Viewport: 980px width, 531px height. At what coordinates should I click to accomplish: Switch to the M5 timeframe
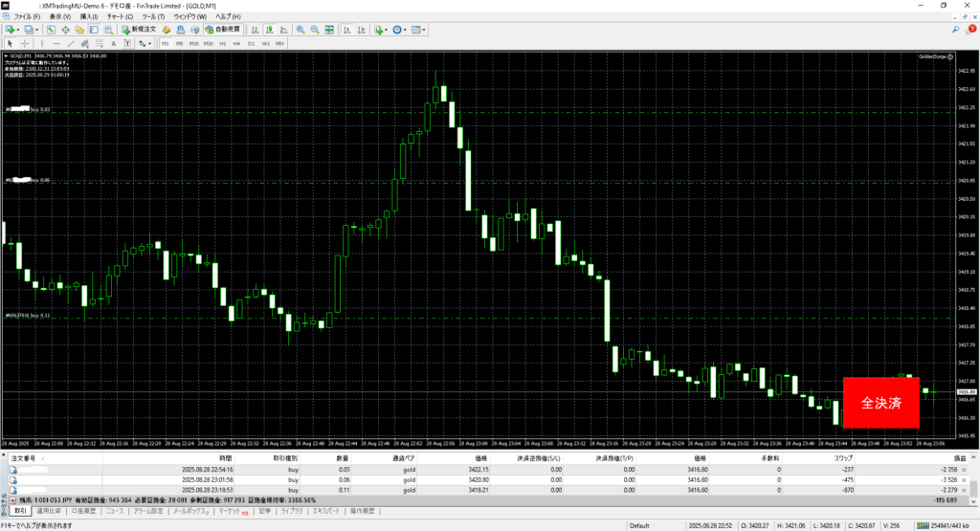point(180,43)
